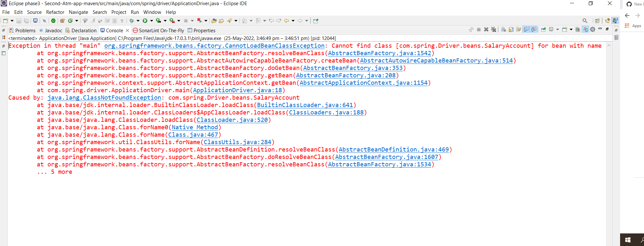This screenshot has width=644, height=246.
Task: Click the Apps shortcut in the browser
Action: (x=633, y=26)
